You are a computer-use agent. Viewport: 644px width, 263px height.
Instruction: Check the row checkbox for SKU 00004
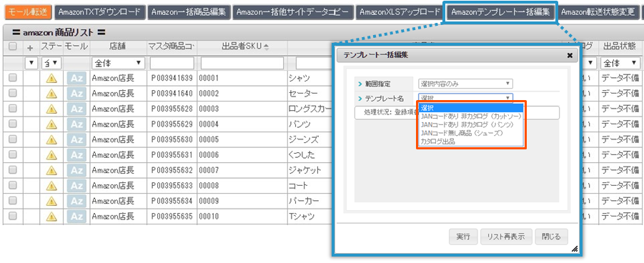pyautogui.click(x=13, y=124)
